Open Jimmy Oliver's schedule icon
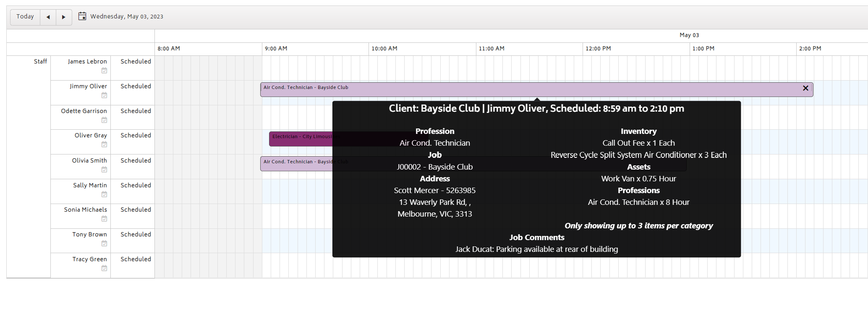 tap(104, 95)
